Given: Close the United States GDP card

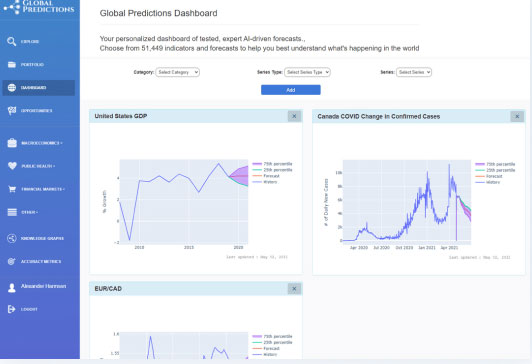Looking at the screenshot, I should point(294,116).
